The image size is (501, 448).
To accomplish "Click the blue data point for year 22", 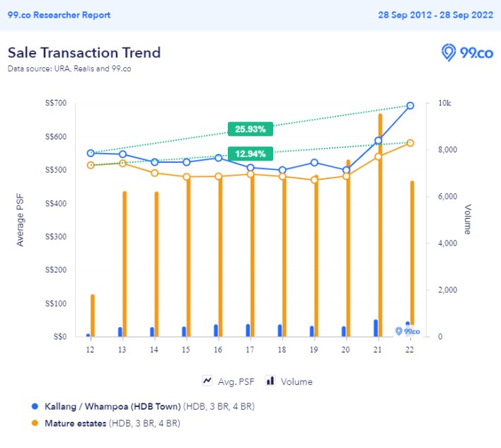I will click(410, 105).
